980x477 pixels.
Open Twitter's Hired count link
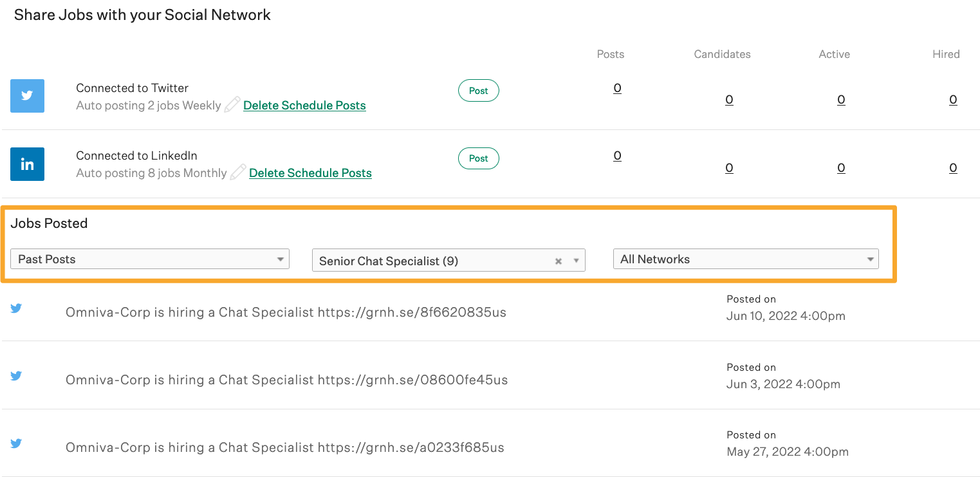953,99
